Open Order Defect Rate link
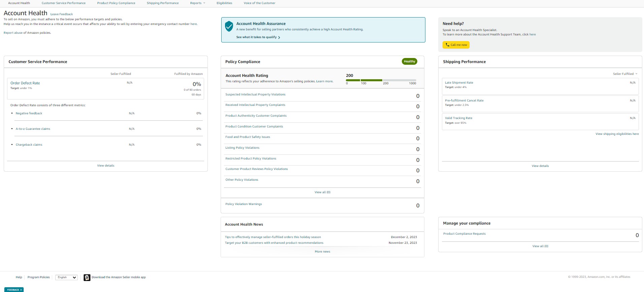 pos(25,83)
